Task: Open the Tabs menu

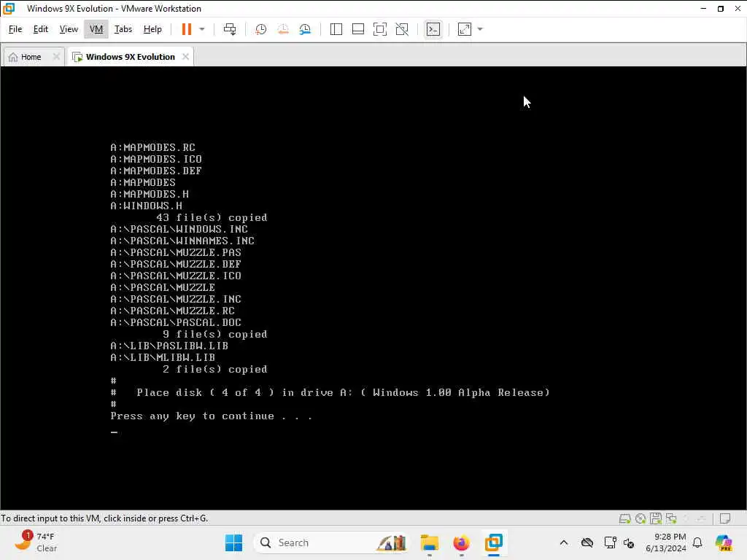Action: [x=123, y=29]
